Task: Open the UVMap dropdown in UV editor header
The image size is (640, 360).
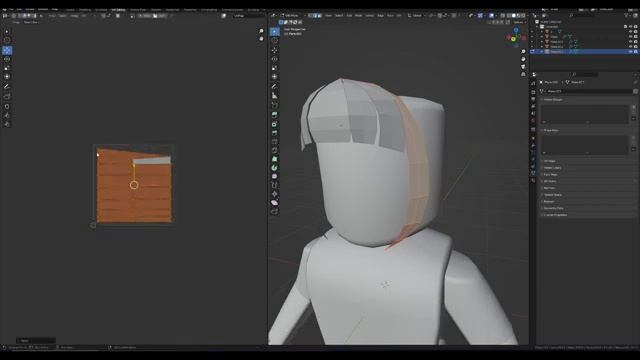Action: click(x=249, y=16)
